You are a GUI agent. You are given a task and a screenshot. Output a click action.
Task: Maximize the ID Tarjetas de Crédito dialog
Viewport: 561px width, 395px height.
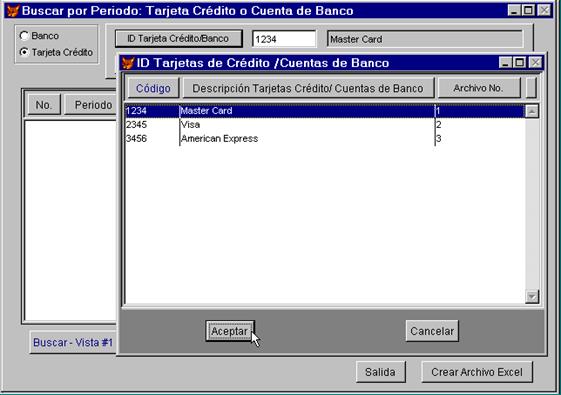tap(519, 63)
